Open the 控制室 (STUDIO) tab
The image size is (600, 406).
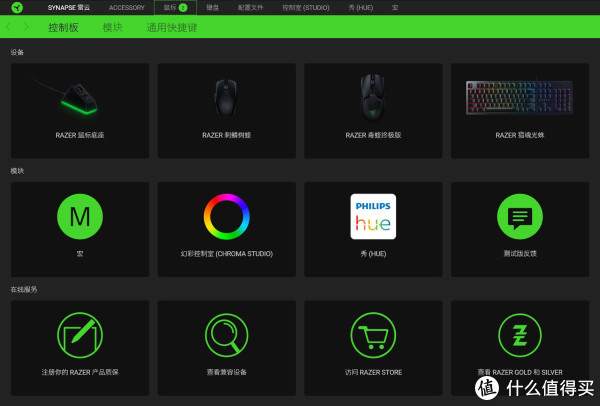[x=306, y=8]
